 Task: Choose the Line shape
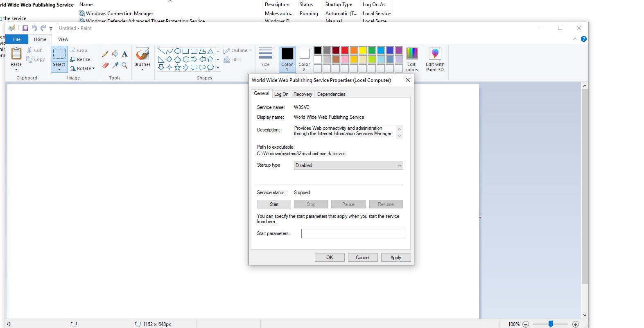click(x=161, y=51)
